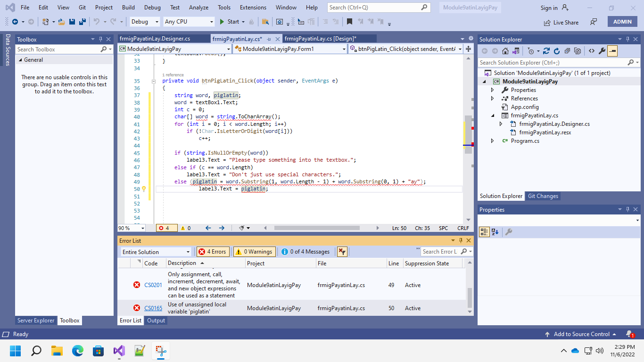The height and width of the screenshot is (362, 644).
Task: Click the Search Solution Explorer field
Action: (552, 62)
